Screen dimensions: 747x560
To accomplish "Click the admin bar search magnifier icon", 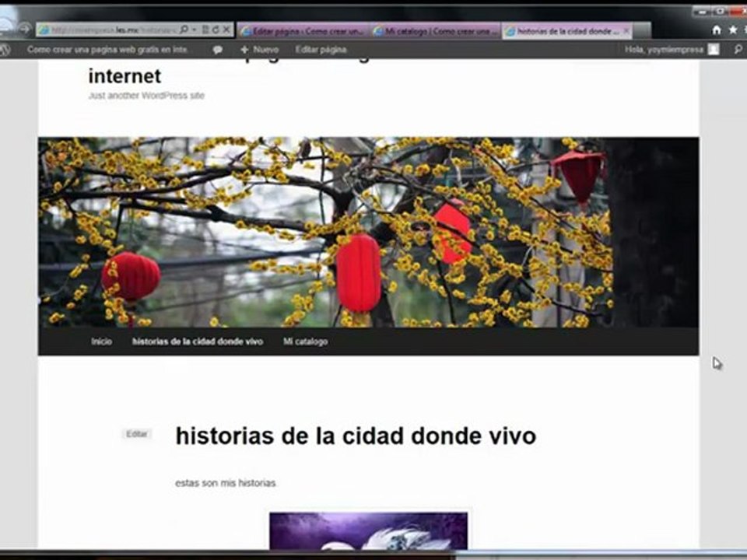I will [738, 50].
